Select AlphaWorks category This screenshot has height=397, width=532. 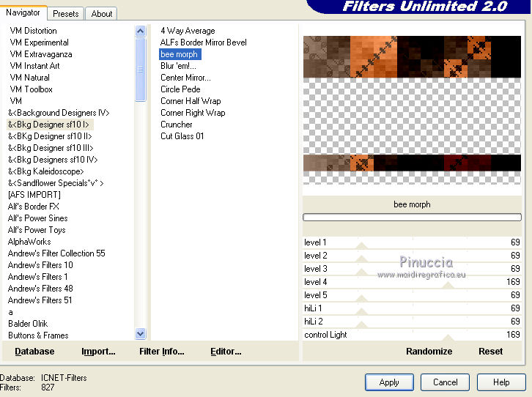click(29, 242)
